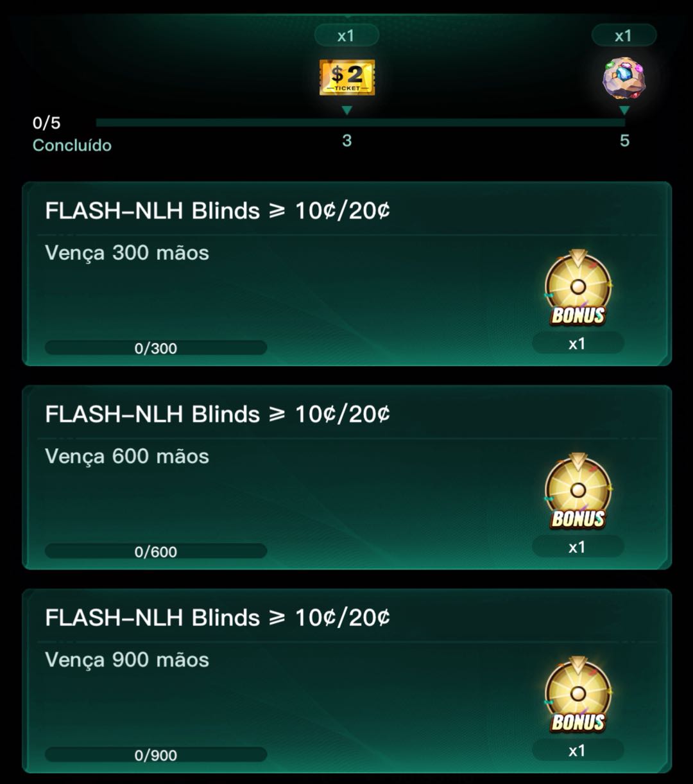The image size is (693, 784).
Task: Select the third FLASH-NLH Blinds title
Action: click(218, 618)
